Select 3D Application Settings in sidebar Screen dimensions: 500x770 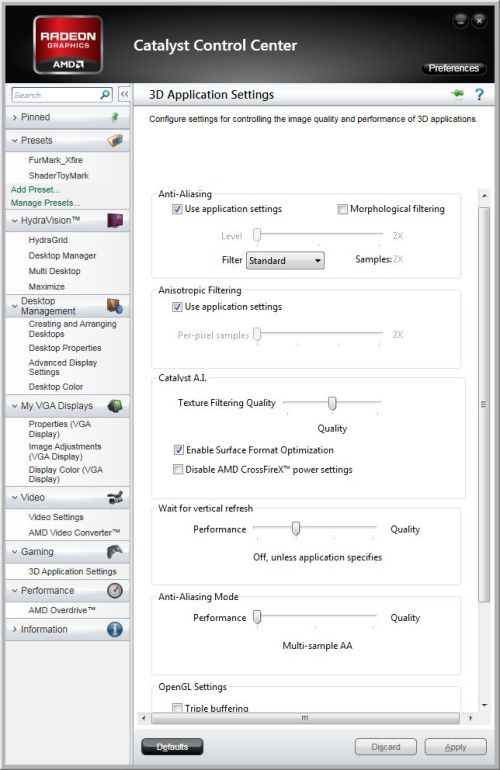[x=72, y=571]
